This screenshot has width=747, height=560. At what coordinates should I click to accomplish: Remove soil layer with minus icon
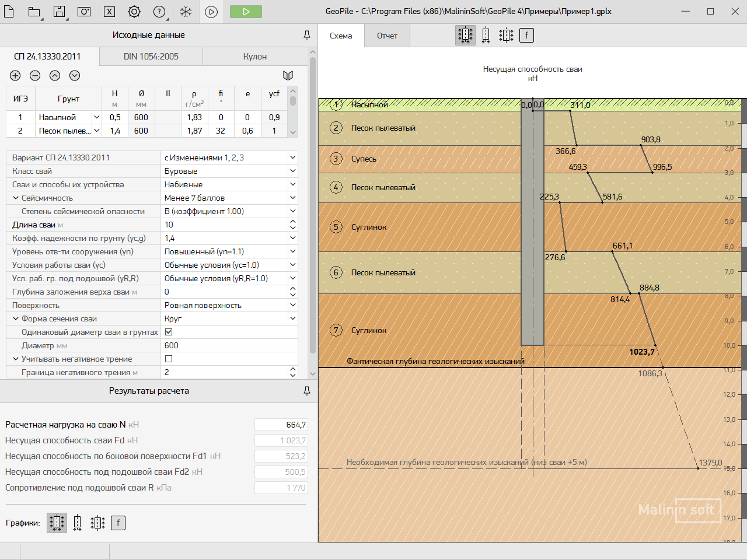(x=35, y=75)
